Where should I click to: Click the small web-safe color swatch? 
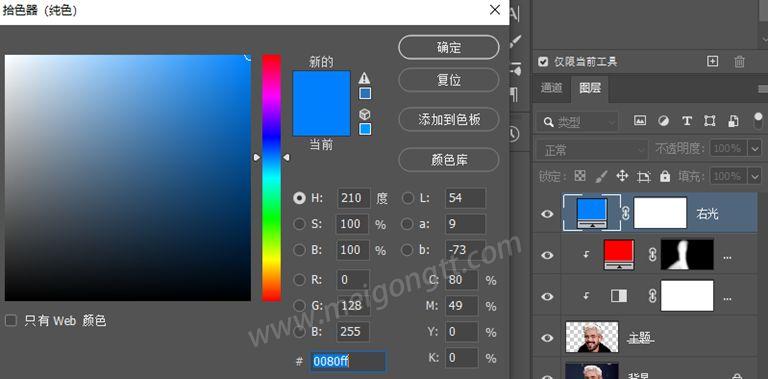pyautogui.click(x=365, y=129)
